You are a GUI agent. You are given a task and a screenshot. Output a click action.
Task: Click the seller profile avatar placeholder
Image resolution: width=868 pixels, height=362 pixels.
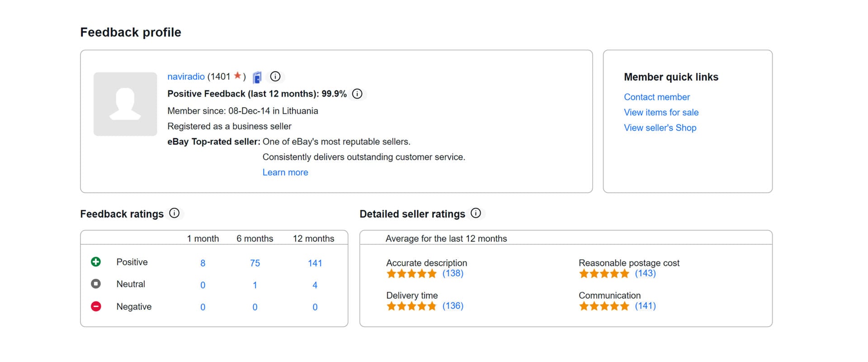click(x=125, y=104)
